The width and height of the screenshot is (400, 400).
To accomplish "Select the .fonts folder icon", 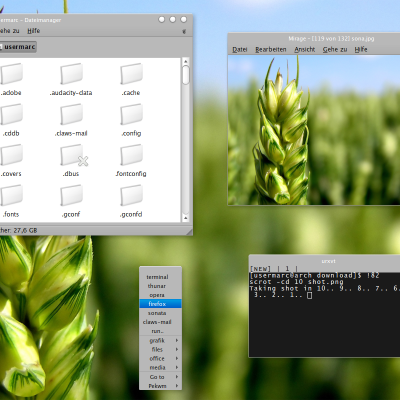I will click(x=11, y=195).
